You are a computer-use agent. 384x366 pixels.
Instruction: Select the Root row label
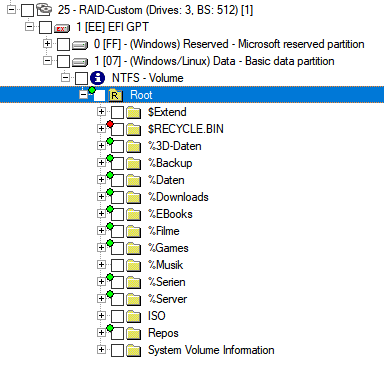[141, 95]
